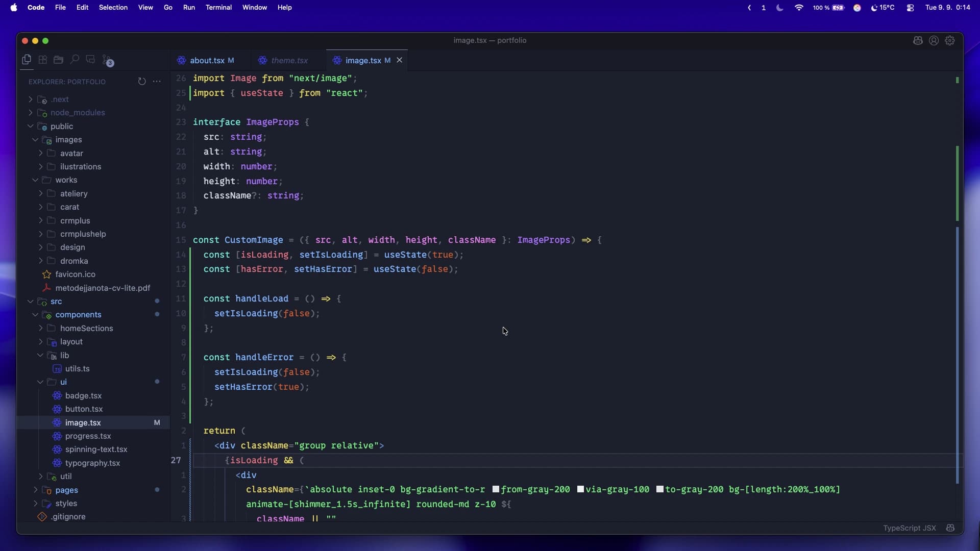Screen dimensions: 980x551
Task: Toggle macOS Focus moon in menu bar
Action: 779,8
